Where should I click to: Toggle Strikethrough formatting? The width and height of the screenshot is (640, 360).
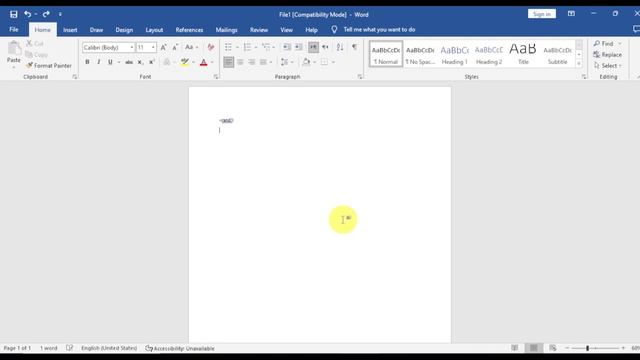(129, 62)
